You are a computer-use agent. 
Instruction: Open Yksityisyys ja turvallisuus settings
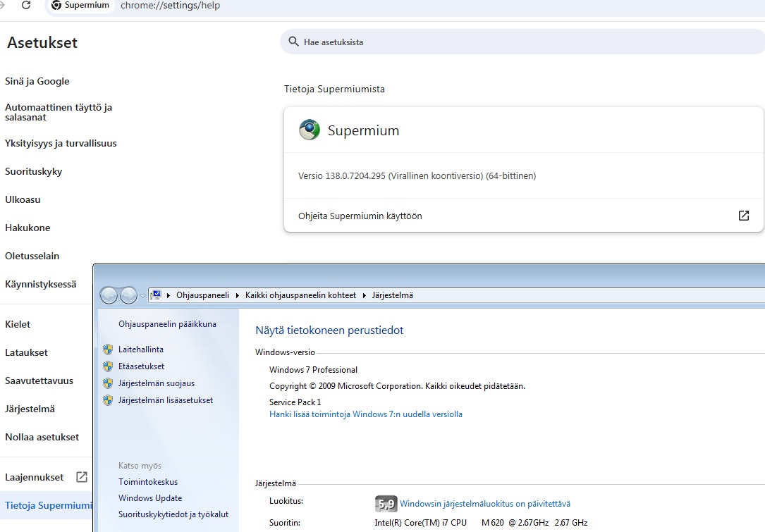click(61, 143)
